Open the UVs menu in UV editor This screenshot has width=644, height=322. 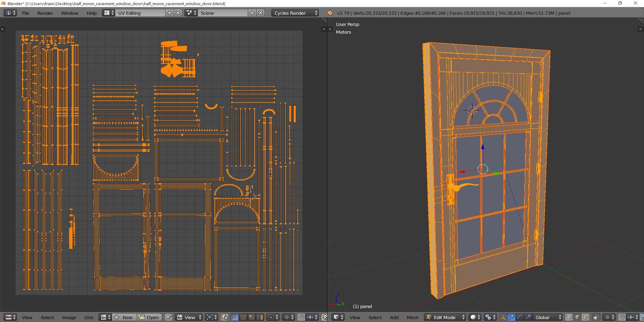click(89, 317)
